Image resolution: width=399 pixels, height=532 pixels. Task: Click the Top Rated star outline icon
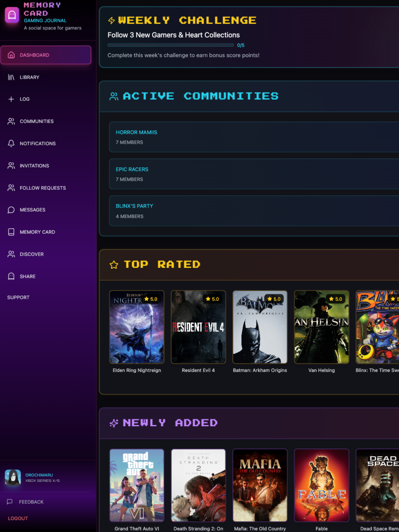click(x=114, y=265)
